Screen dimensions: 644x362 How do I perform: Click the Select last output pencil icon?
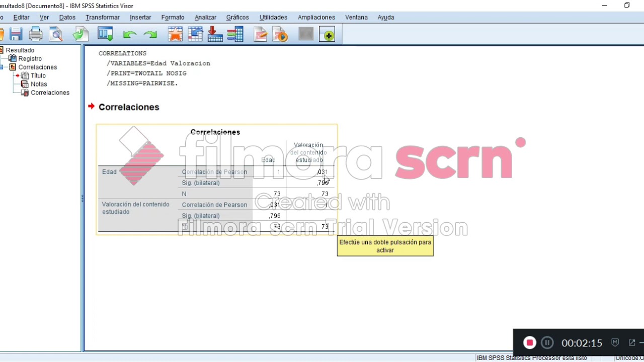click(260, 34)
